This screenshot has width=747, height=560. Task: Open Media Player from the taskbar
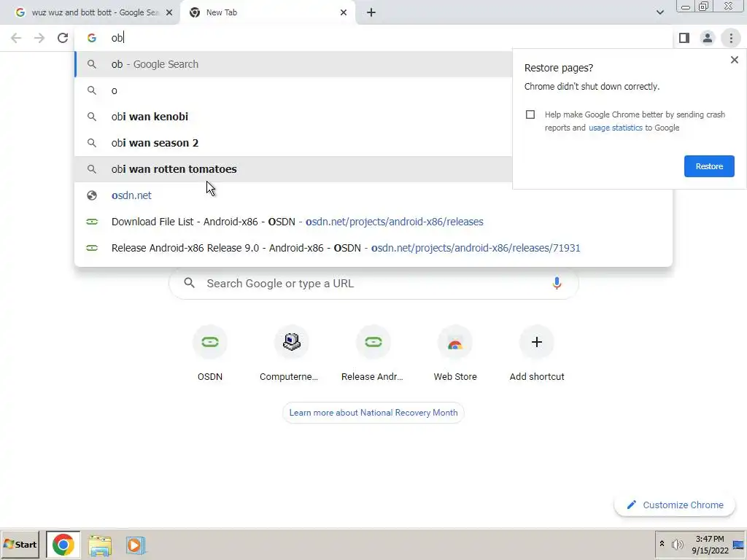pyautogui.click(x=135, y=545)
